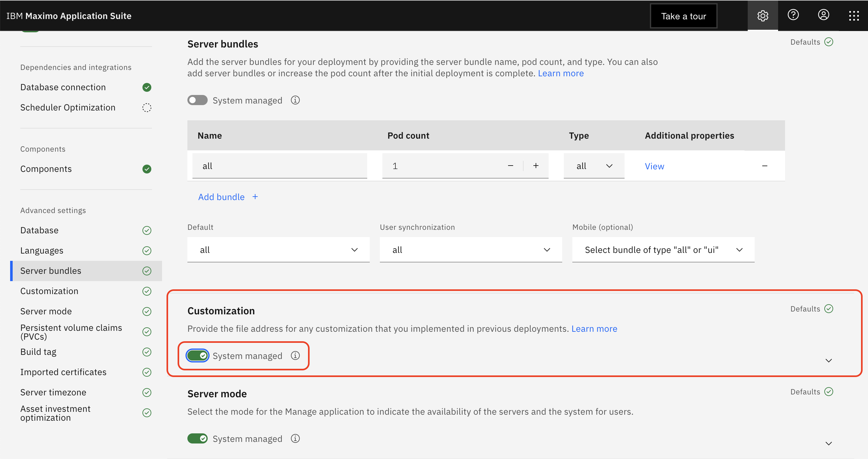
Task: Expand the Customization section chevron
Action: pyautogui.click(x=828, y=361)
